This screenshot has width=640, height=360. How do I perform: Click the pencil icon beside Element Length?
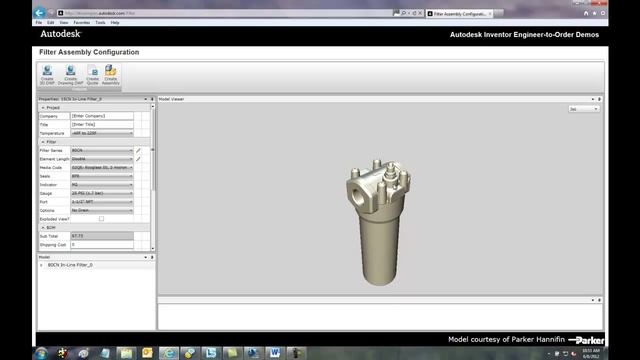pyautogui.click(x=138, y=159)
